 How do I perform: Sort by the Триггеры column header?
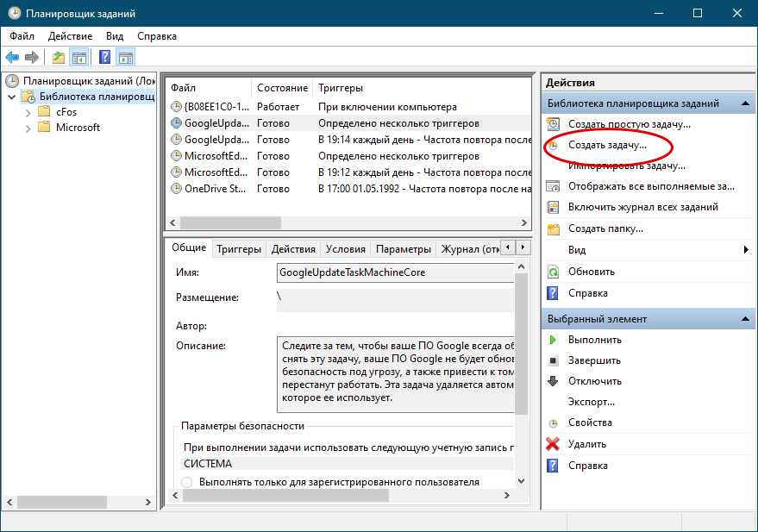422,88
